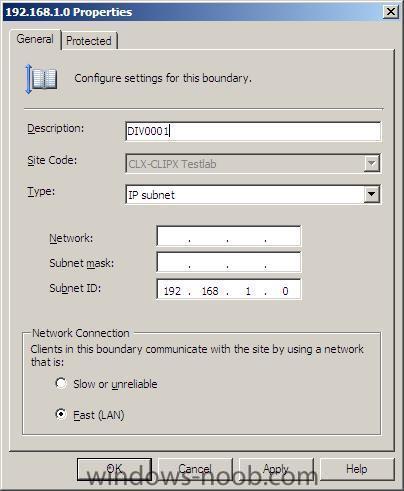
Task: Click the Subnet ID third octet 1
Action: coord(248,291)
